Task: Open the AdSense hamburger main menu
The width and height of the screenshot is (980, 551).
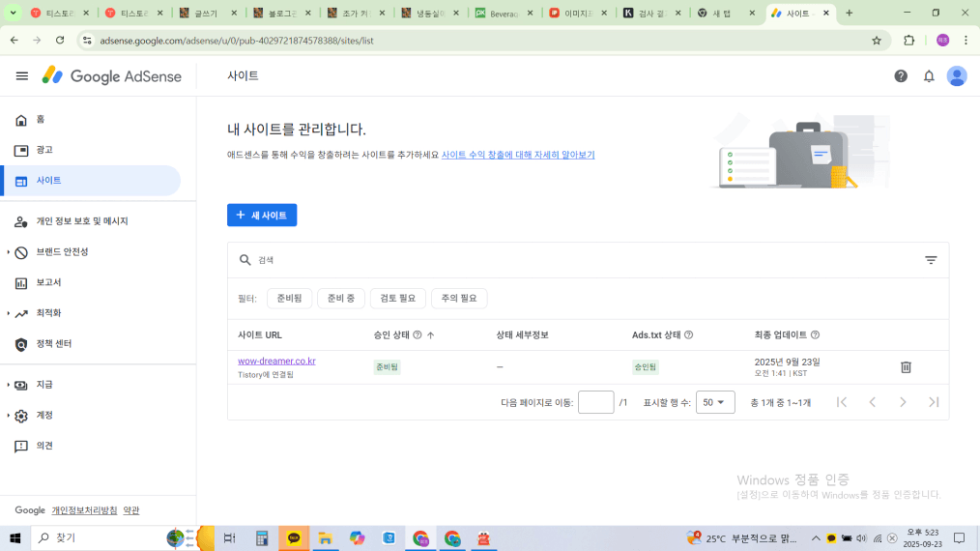Action: coord(22,76)
